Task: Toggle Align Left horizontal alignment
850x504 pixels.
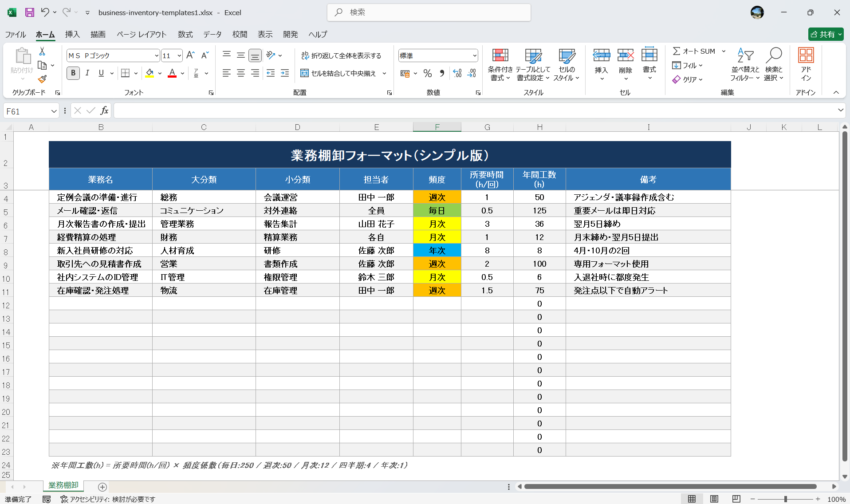Action: click(226, 73)
